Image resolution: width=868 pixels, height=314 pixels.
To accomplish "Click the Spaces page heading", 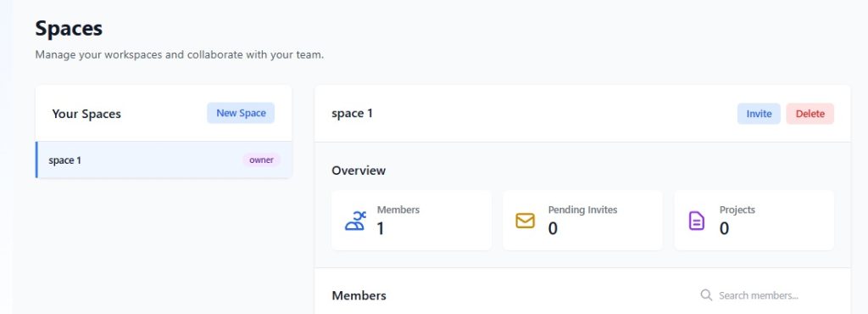I will pyautogui.click(x=69, y=28).
